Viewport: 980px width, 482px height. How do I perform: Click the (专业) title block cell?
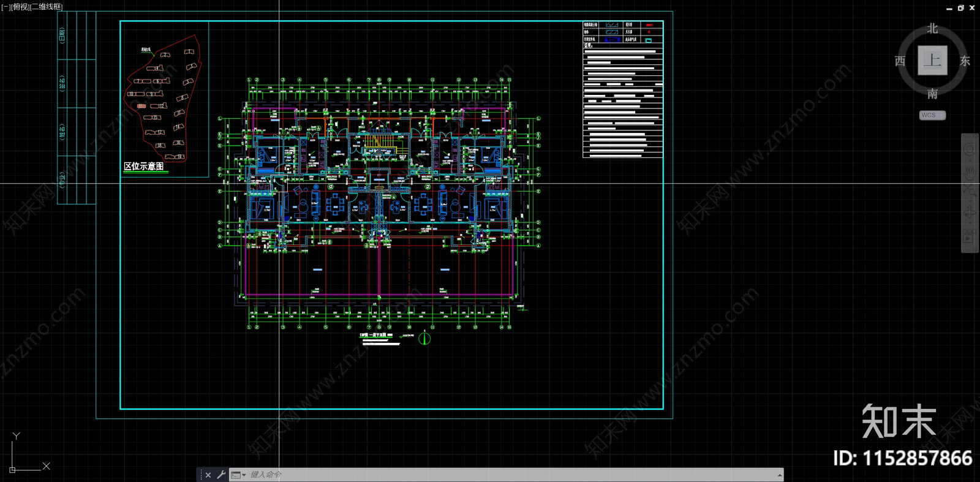click(62, 179)
